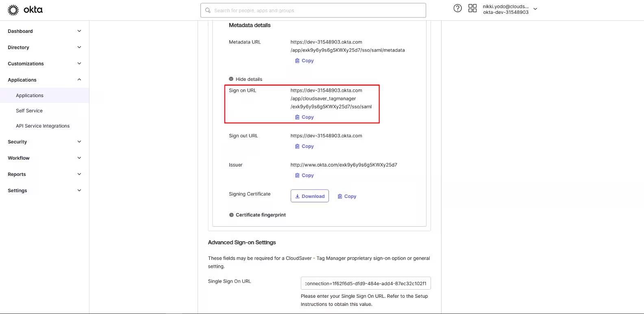Open the help question mark icon
The width and height of the screenshot is (644, 314).
pyautogui.click(x=457, y=9)
